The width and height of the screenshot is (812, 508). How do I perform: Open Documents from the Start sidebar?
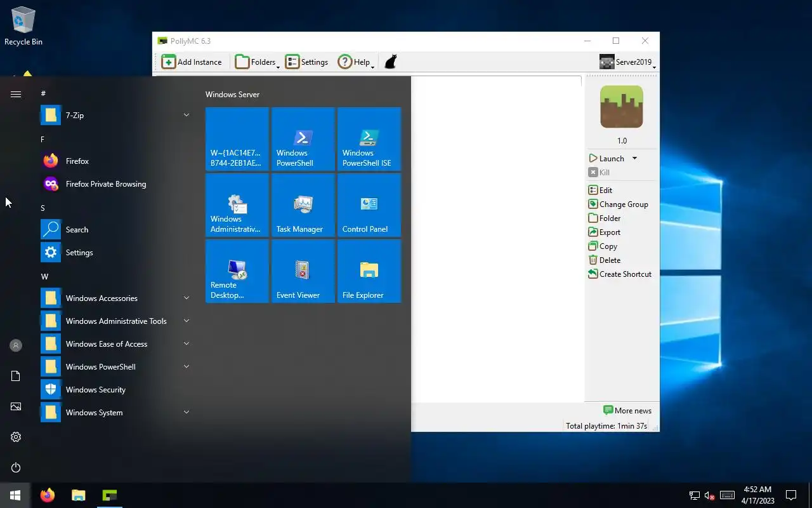click(16, 376)
